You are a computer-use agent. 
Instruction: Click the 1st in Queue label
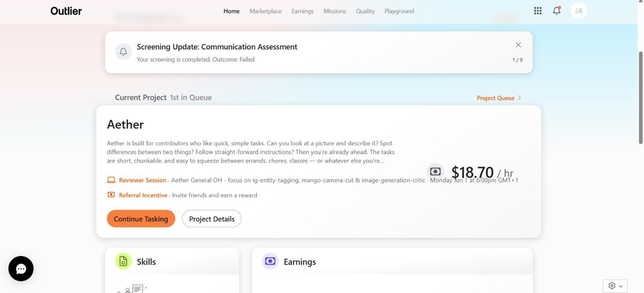pos(191,98)
